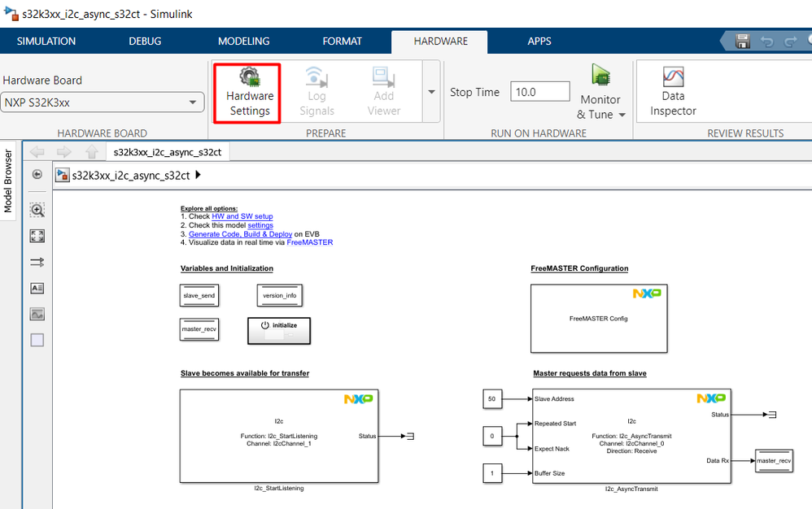The height and width of the screenshot is (509, 812).
Task: Open the Monitor & Tune dropdown arrow
Action: tap(622, 115)
